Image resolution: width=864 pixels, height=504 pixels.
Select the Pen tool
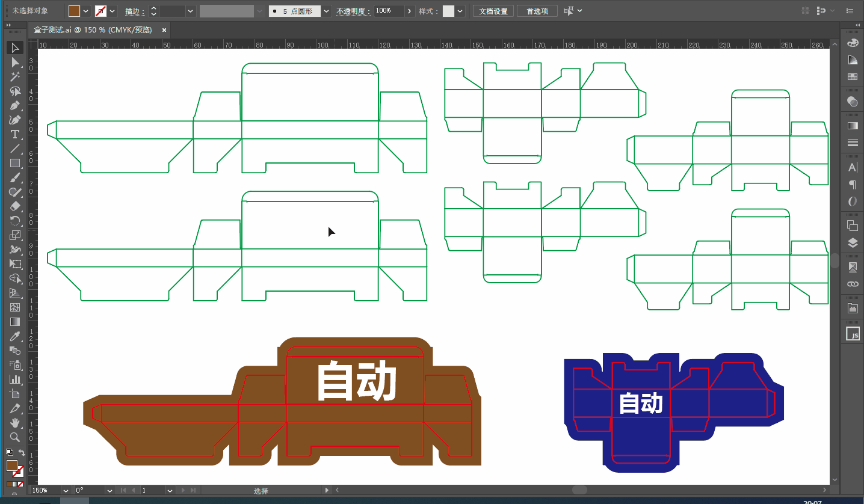[15, 105]
